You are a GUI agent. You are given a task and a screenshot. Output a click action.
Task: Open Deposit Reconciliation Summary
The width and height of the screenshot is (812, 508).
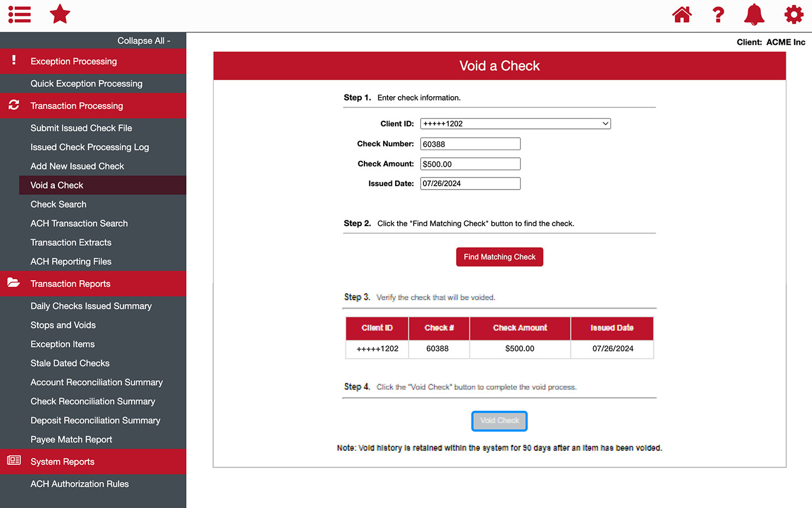click(x=96, y=421)
